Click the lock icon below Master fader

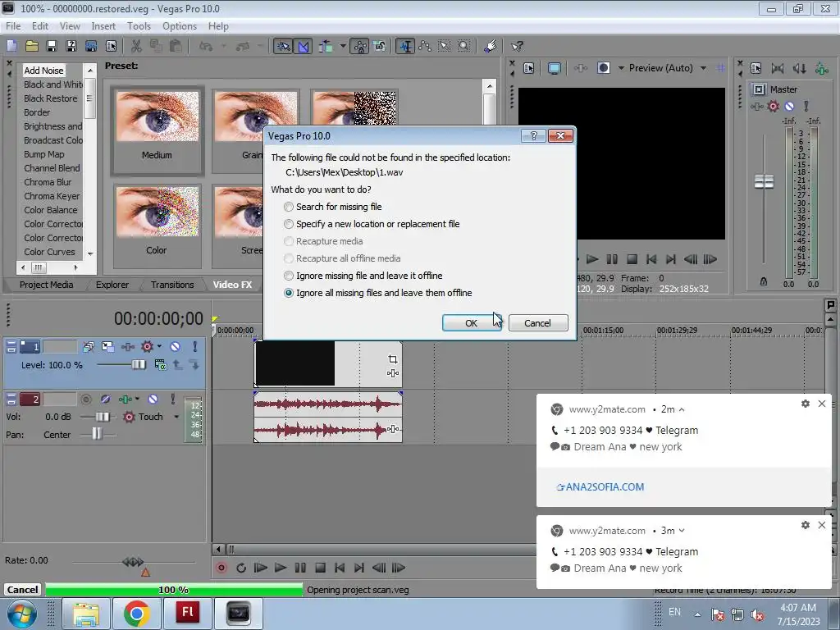pyautogui.click(x=764, y=281)
